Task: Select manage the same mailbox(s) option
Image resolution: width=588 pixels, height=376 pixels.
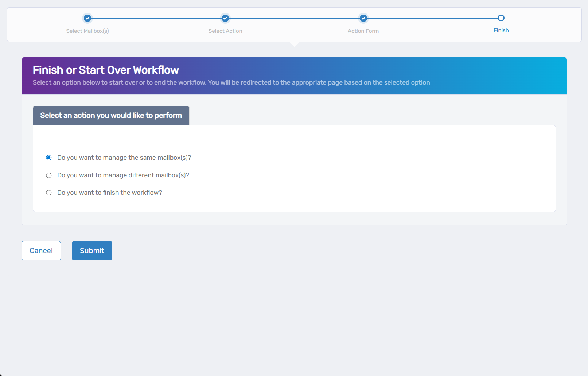Action: click(x=49, y=158)
